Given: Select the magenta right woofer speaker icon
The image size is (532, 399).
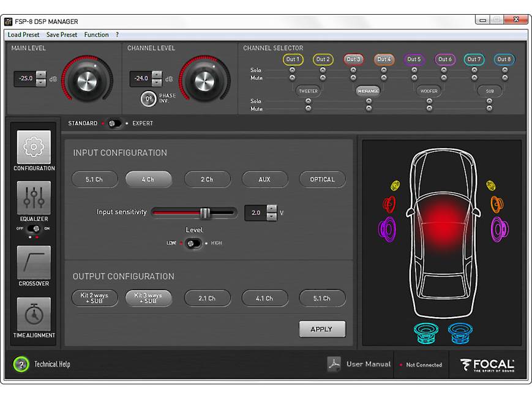Looking at the screenshot, I should [500, 229].
